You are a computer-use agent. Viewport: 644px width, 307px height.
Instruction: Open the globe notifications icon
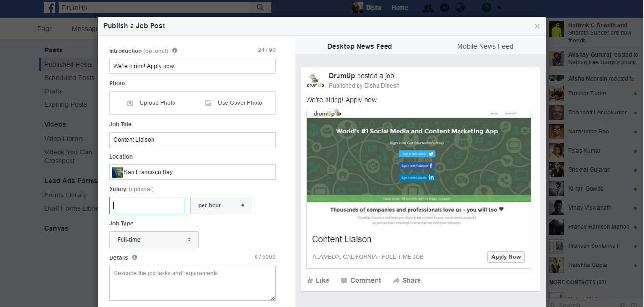(x=460, y=8)
